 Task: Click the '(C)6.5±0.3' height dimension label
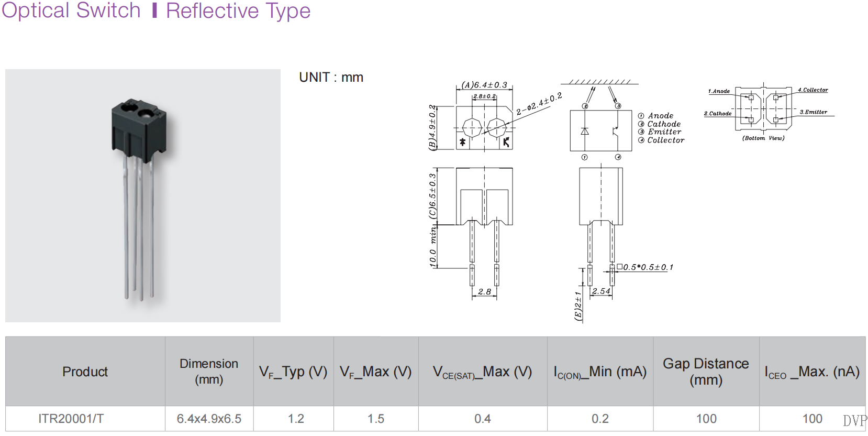click(x=432, y=196)
